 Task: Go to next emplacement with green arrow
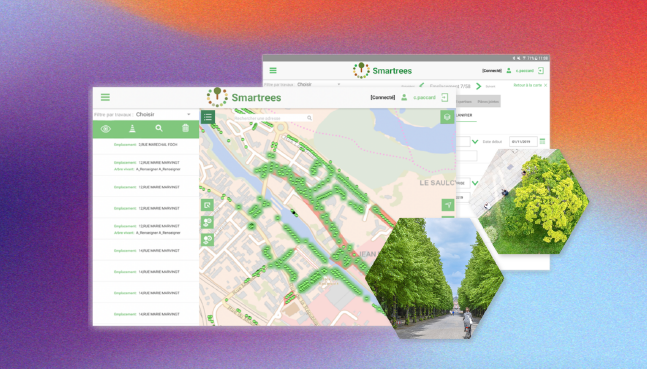(478, 86)
